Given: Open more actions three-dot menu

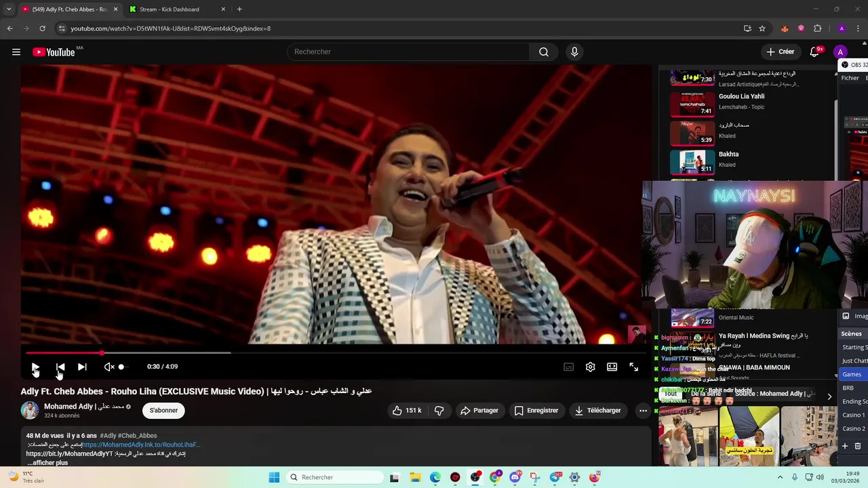Looking at the screenshot, I should (x=643, y=410).
